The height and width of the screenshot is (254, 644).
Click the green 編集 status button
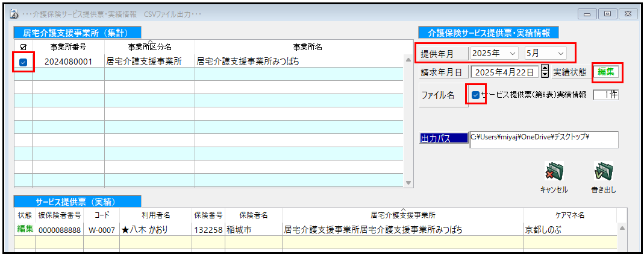coord(606,72)
